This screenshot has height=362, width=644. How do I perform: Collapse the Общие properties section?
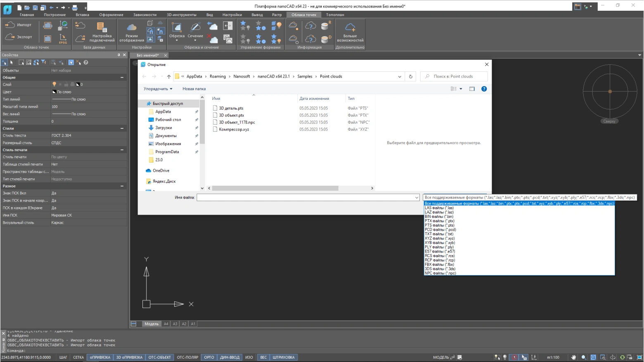coord(122,78)
